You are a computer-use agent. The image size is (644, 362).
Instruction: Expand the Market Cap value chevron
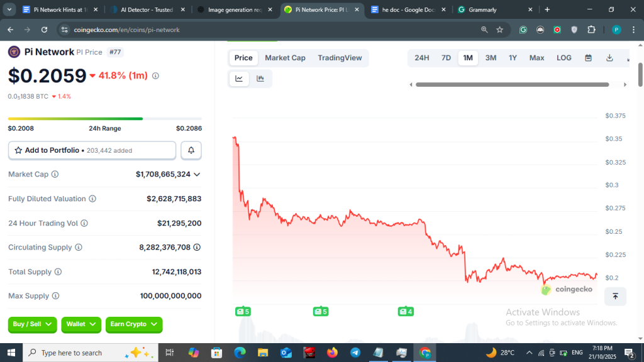click(197, 174)
